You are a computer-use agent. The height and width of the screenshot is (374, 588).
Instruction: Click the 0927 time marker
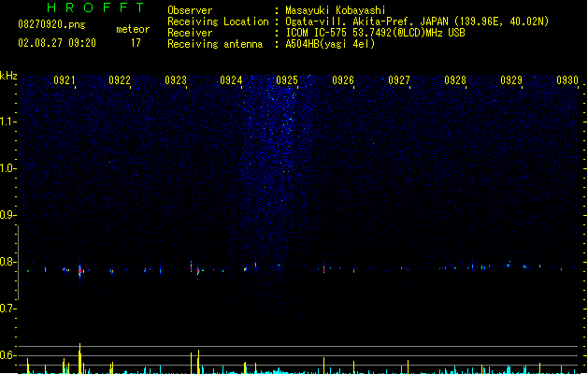coord(399,80)
